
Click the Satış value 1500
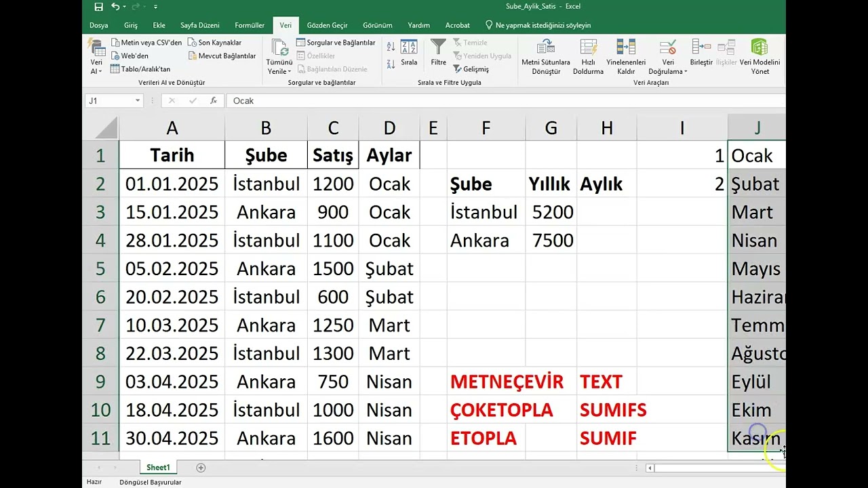point(333,268)
